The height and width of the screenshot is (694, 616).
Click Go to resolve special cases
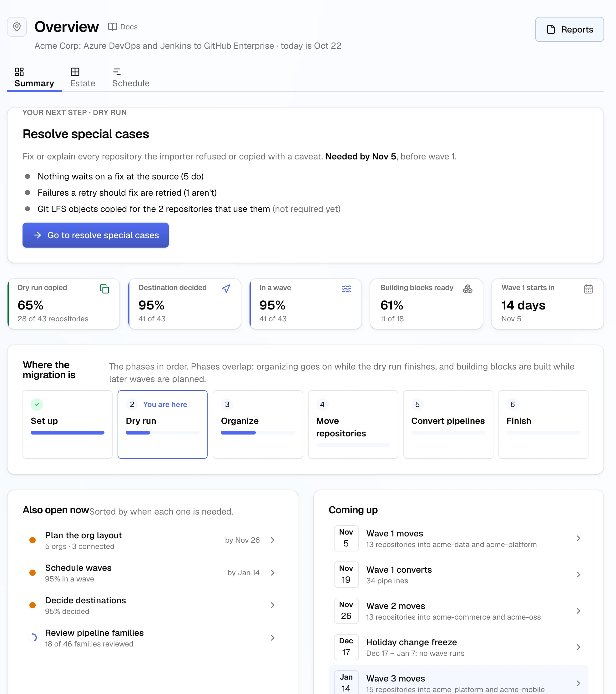pyautogui.click(x=96, y=235)
